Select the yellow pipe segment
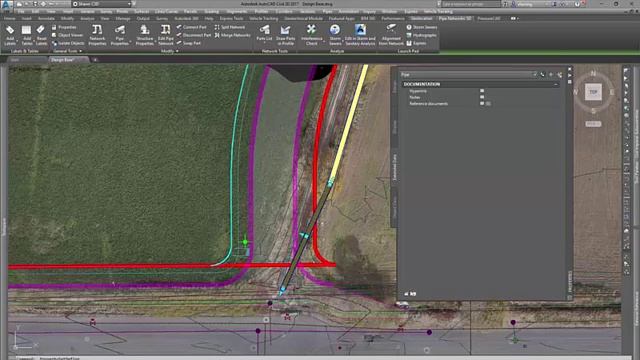 tap(348, 123)
